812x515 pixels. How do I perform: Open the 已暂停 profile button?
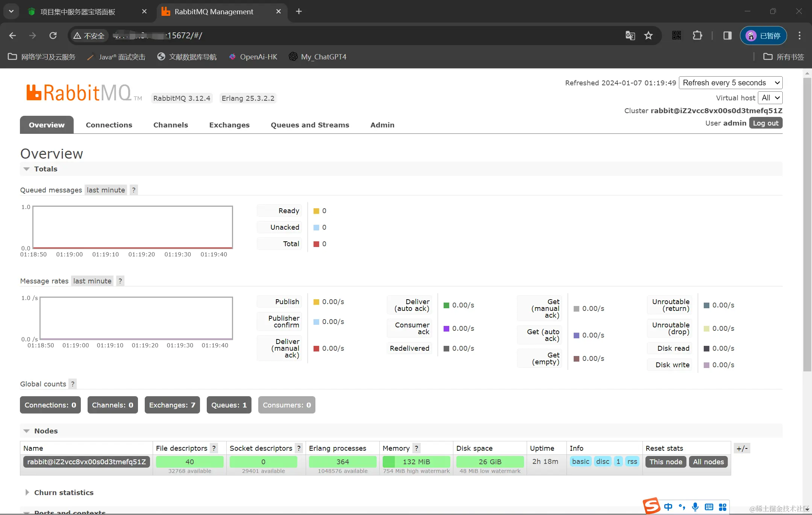763,35
